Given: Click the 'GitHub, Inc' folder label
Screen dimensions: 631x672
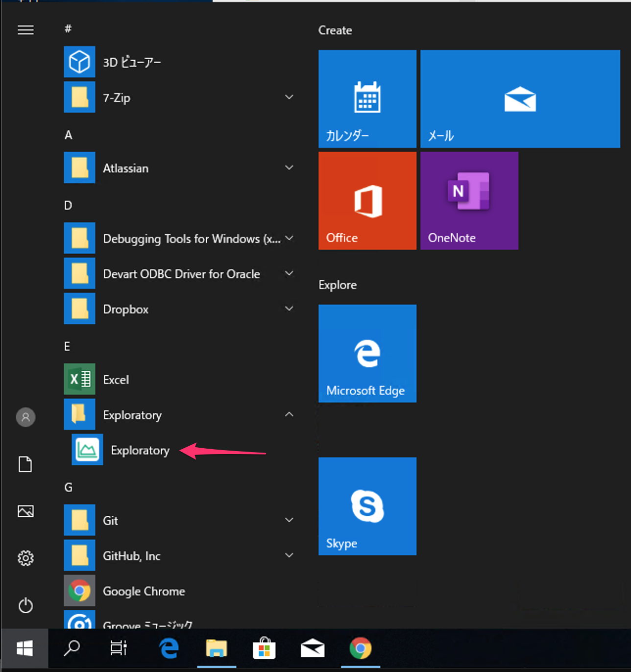Looking at the screenshot, I should coord(132,556).
